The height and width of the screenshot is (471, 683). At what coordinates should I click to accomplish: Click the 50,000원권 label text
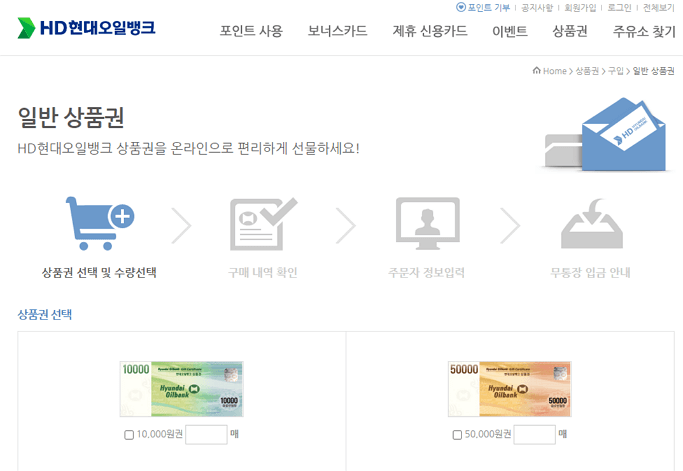pyautogui.click(x=488, y=434)
